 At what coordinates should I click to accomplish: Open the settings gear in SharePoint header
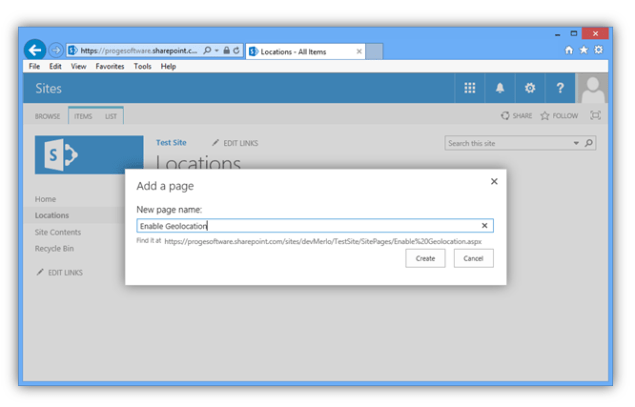[530, 89]
